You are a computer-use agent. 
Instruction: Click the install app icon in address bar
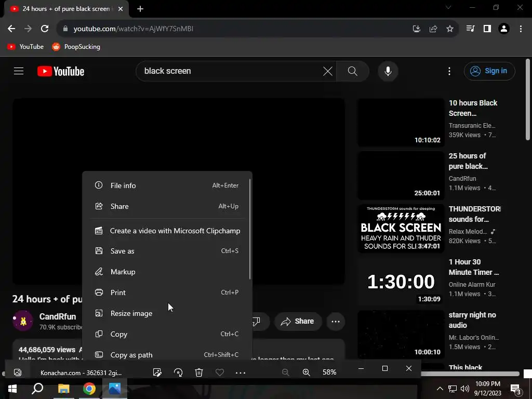tap(416, 29)
